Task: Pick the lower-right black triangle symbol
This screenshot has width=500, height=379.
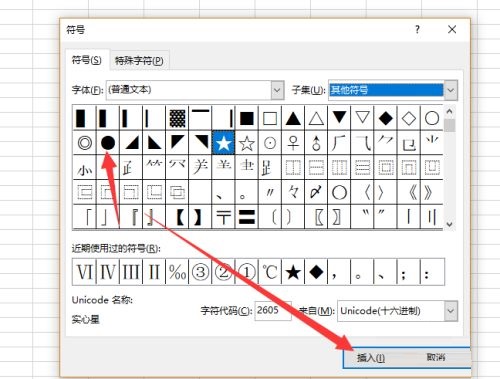Action: tap(131, 143)
